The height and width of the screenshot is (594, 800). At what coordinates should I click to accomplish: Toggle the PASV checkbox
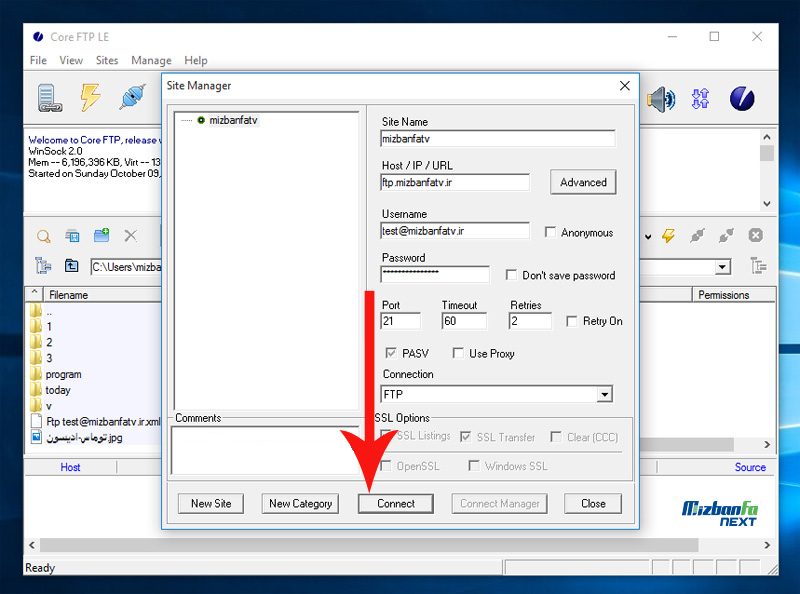[x=391, y=353]
